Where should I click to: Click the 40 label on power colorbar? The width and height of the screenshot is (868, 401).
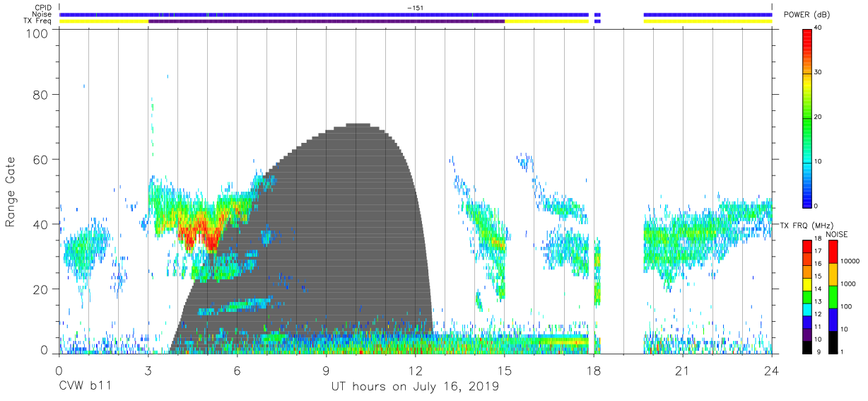(x=818, y=28)
